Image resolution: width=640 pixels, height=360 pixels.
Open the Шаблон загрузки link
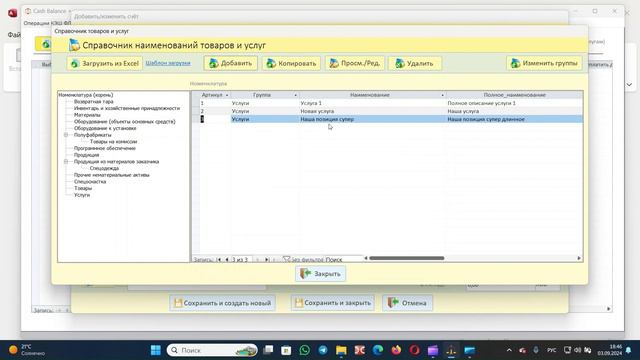click(x=168, y=63)
